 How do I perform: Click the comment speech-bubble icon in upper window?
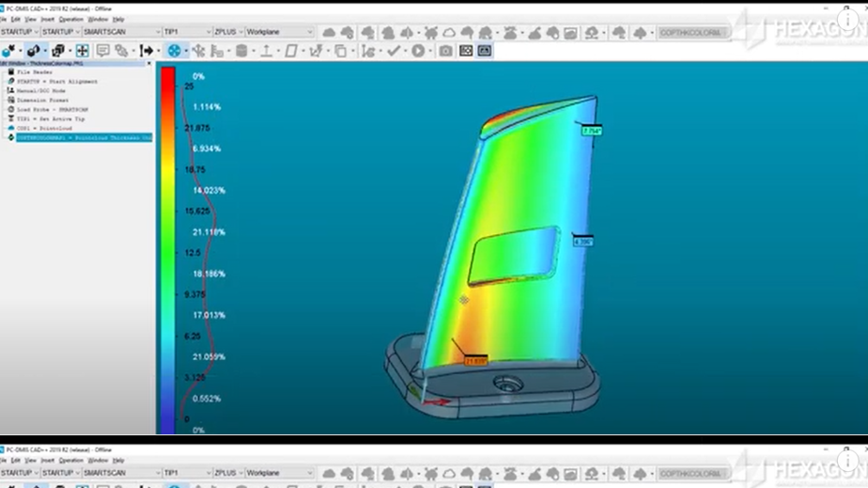(102, 51)
